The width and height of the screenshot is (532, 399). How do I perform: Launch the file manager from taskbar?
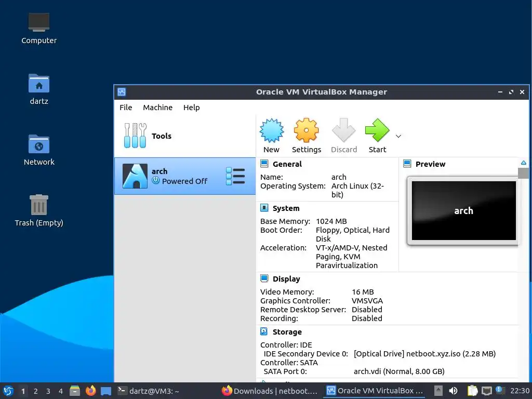pyautogui.click(x=75, y=391)
